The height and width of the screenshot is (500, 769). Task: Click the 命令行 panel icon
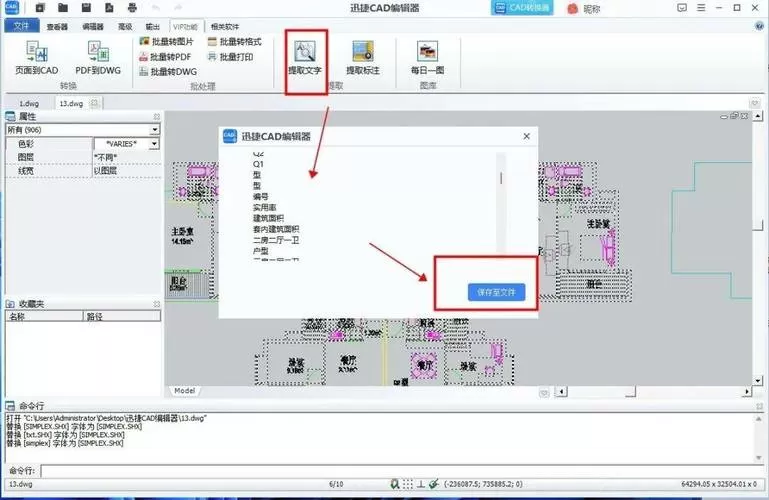tap(10, 406)
